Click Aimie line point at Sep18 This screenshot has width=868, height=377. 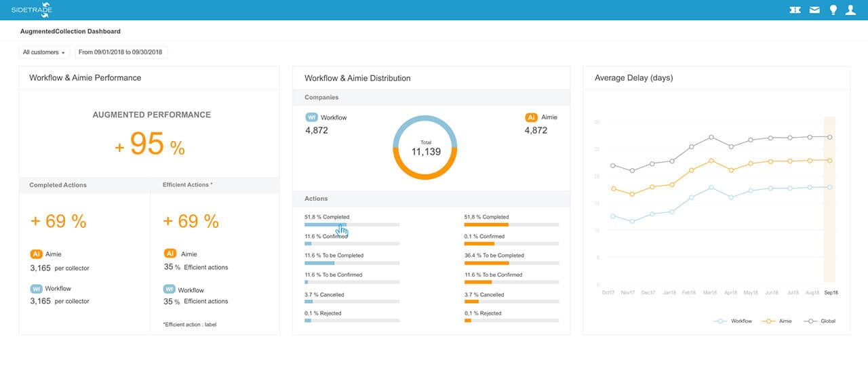[x=830, y=160]
